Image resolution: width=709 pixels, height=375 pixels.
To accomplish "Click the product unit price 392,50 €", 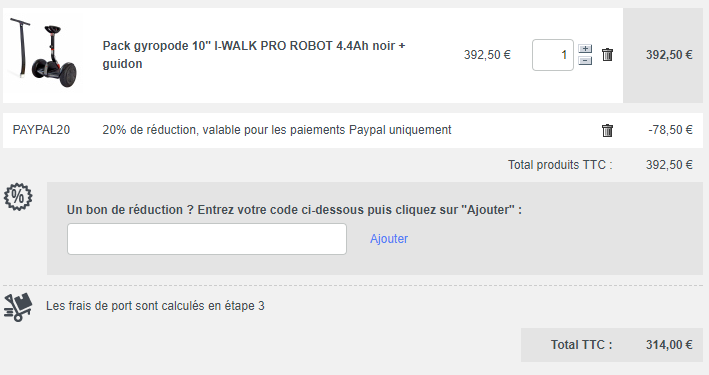I will coord(487,55).
